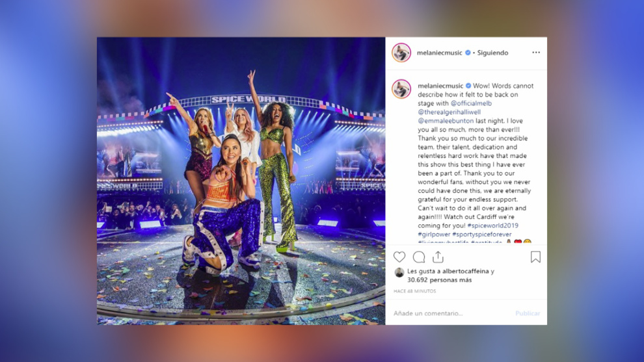Open the melaniecmusic username in the header

click(440, 53)
